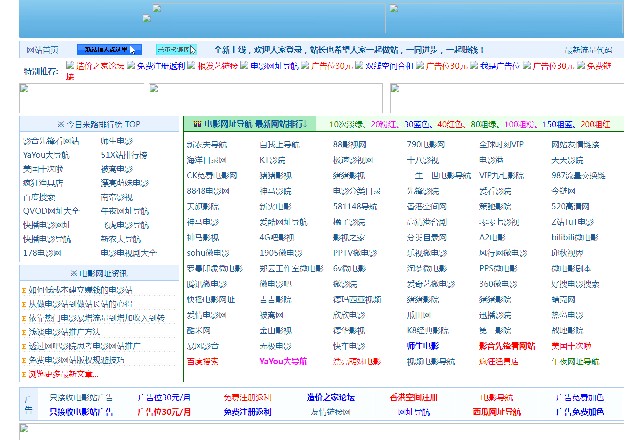
Task: Open the 520高清网 link
Action: [570, 207]
